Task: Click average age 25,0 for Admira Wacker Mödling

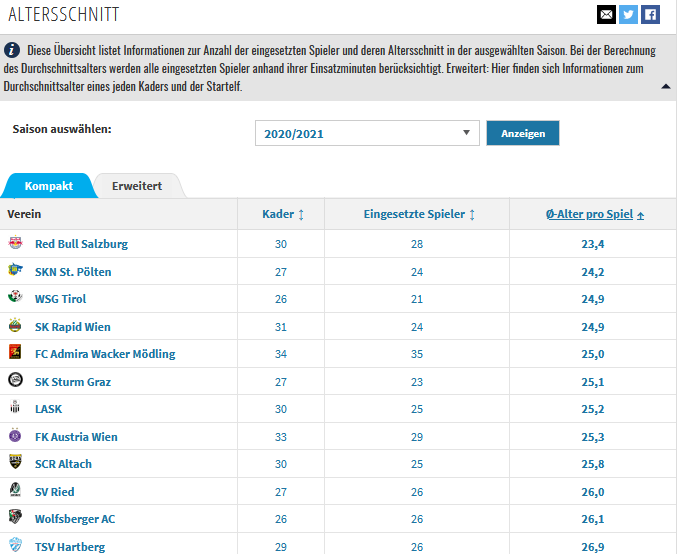Action: 593,354
